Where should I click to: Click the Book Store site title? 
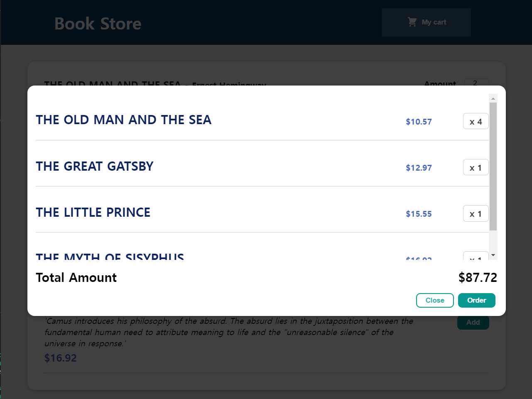(x=98, y=24)
